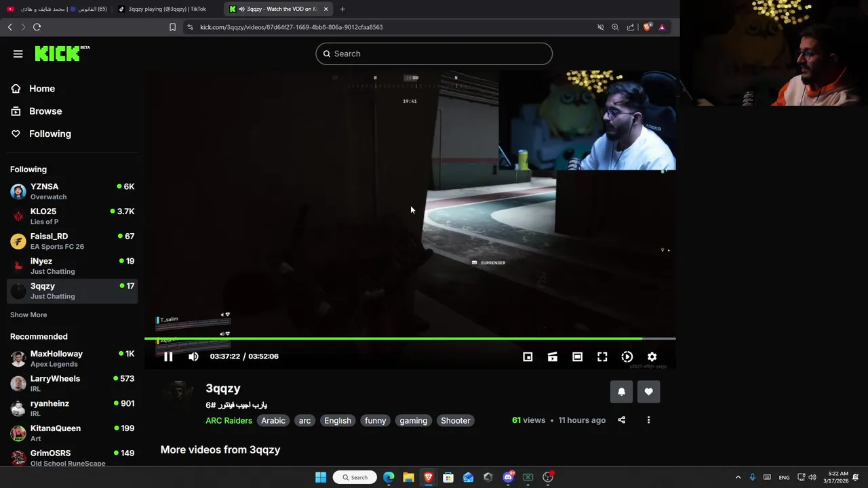Toggle notification bell for 3qqzy

tap(621, 391)
